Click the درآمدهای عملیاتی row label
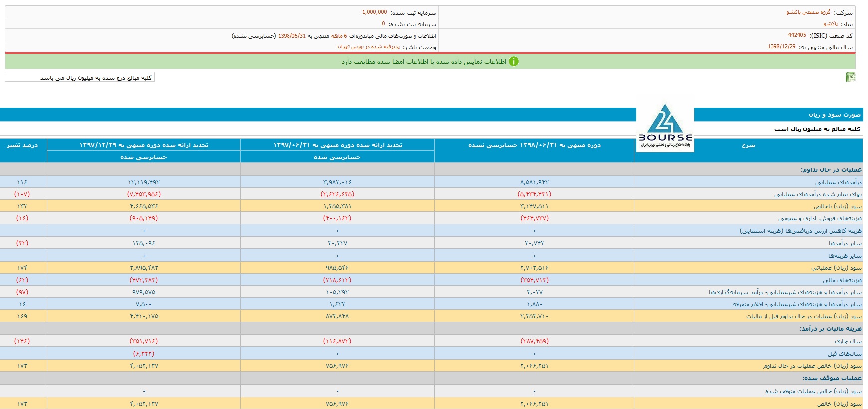Screen dimensions: 868x409 click(x=839, y=182)
